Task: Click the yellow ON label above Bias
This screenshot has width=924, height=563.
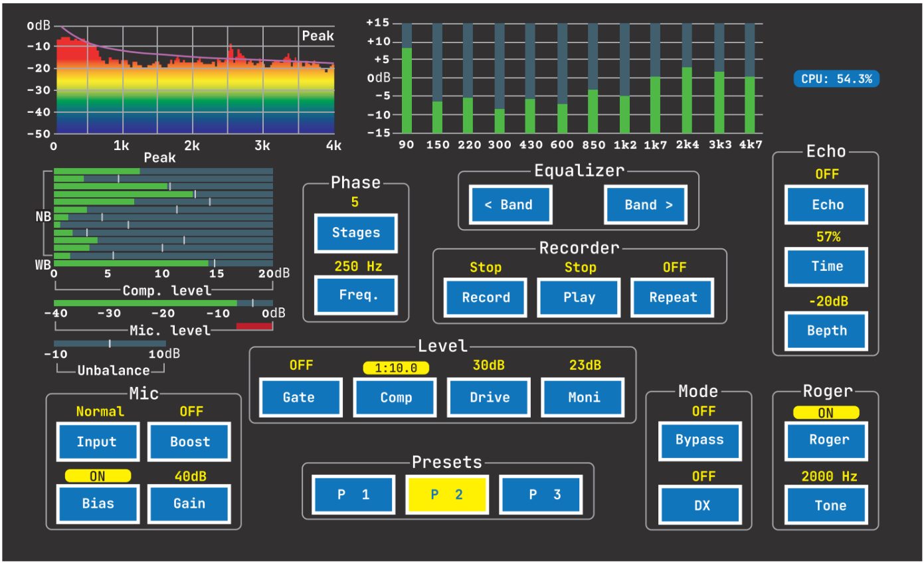Action: pos(97,475)
